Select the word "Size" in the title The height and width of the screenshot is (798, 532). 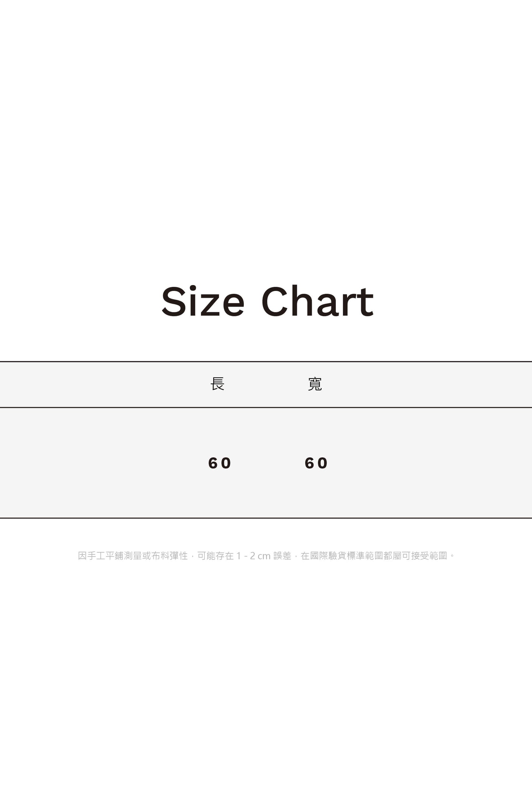click(x=203, y=302)
